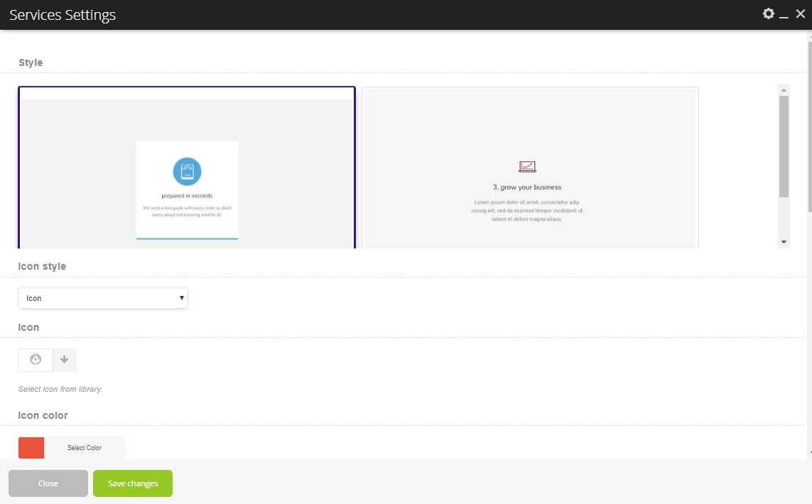Choose the 'grow your business' style thumbnail
The image size is (812, 504).
[x=530, y=168]
